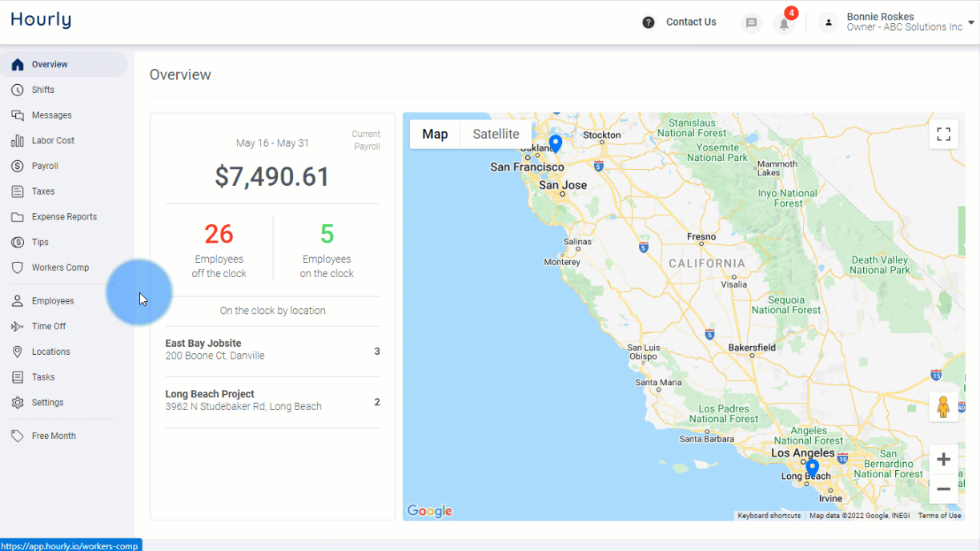
Task: Click the Free Month tag icon
Action: click(18, 436)
